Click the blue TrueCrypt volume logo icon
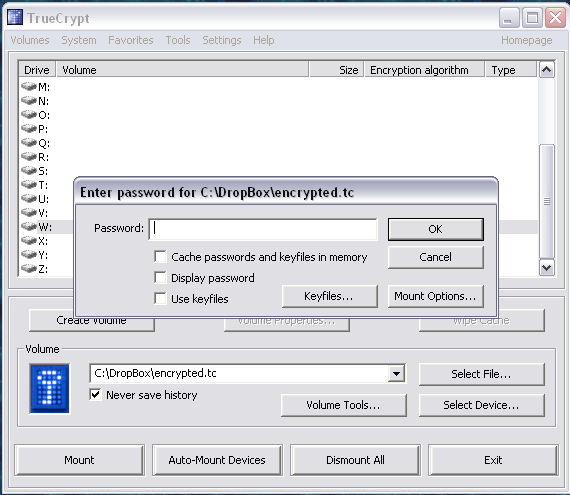 [49, 389]
